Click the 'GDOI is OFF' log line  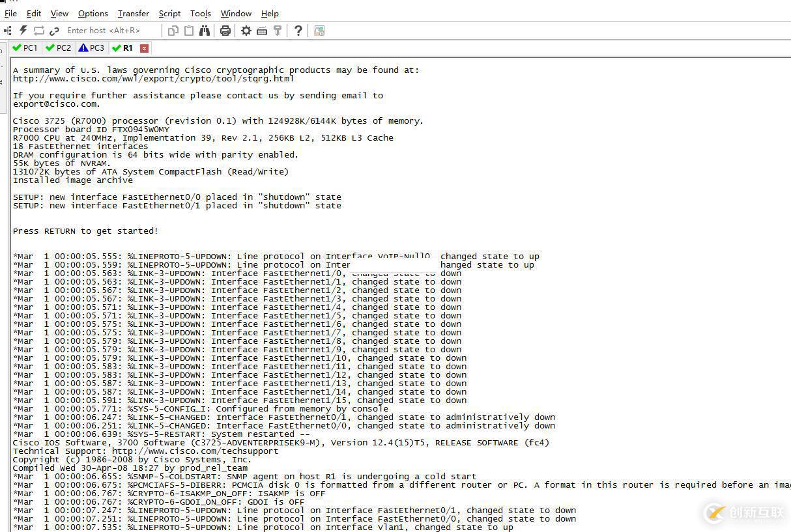159,502
